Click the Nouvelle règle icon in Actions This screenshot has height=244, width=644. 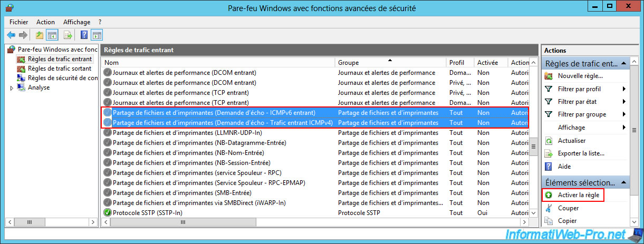pyautogui.click(x=549, y=76)
